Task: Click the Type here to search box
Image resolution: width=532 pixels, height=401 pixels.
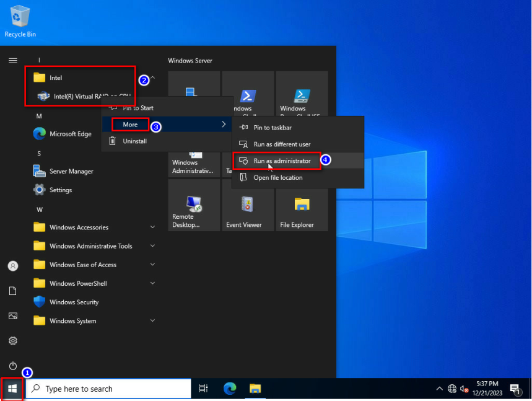Action: pos(108,389)
